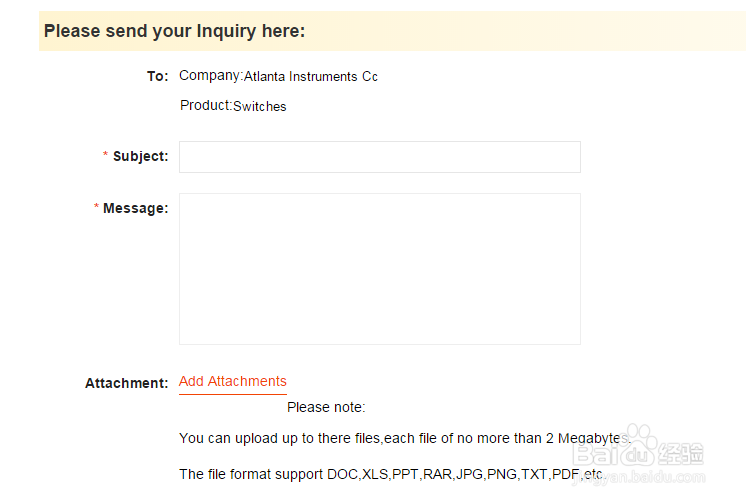Click the "Product:" label text
The height and width of the screenshot is (503, 746).
coord(206,105)
